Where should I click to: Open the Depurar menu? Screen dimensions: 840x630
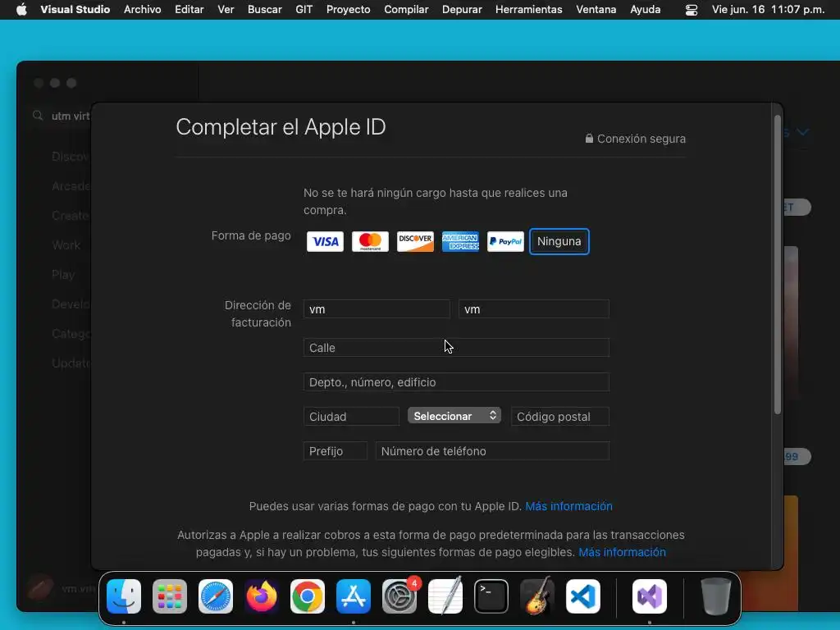pyautogui.click(x=462, y=10)
